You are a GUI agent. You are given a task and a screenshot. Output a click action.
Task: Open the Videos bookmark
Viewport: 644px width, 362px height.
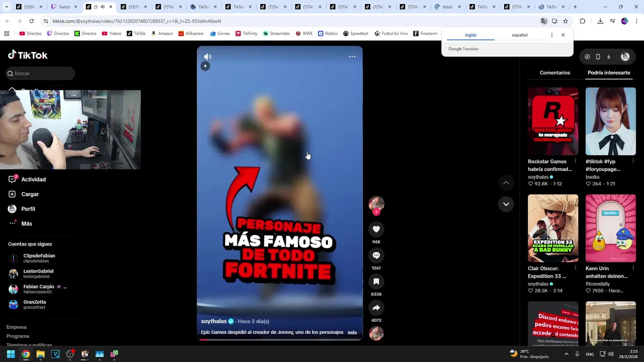coord(112,34)
